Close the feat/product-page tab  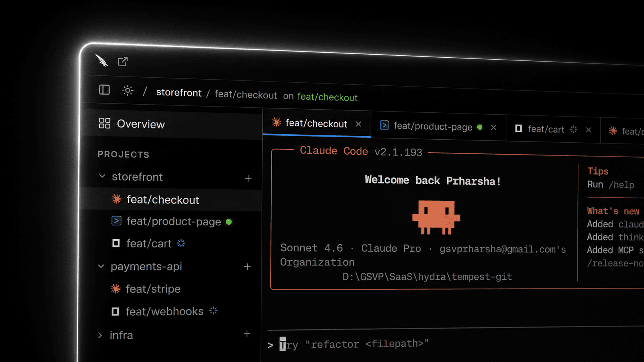[x=494, y=127]
